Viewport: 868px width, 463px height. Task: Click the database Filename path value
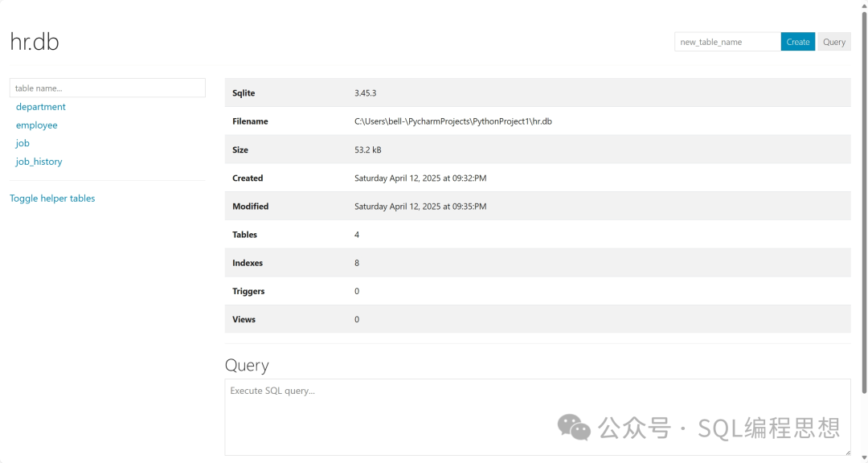[452, 121]
